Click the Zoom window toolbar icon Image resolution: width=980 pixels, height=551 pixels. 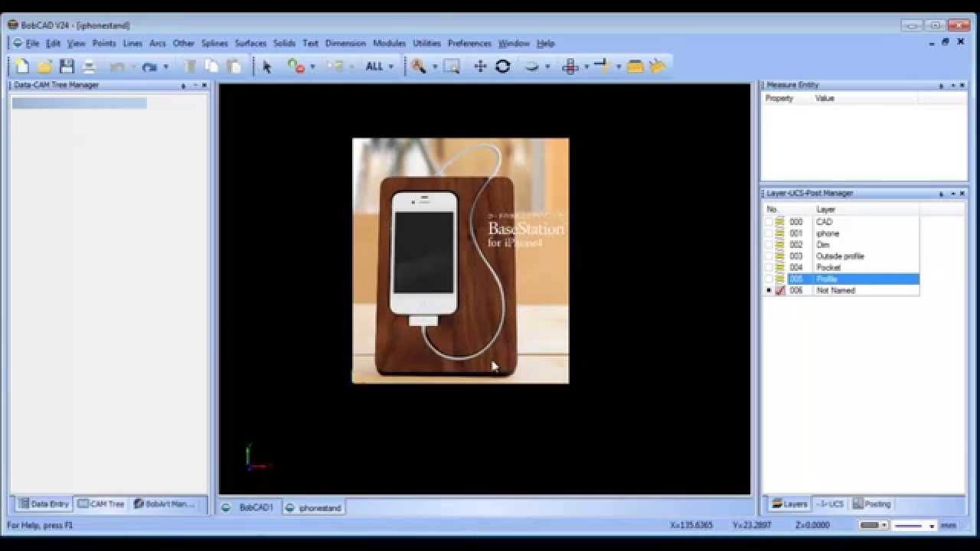pyautogui.click(x=452, y=67)
